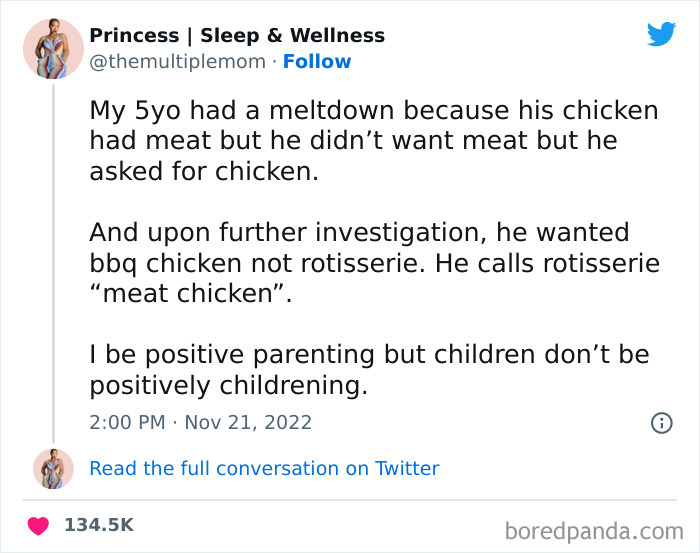Image resolution: width=700 pixels, height=553 pixels.
Task: Open Princess's large profile avatar
Action: click(x=53, y=48)
